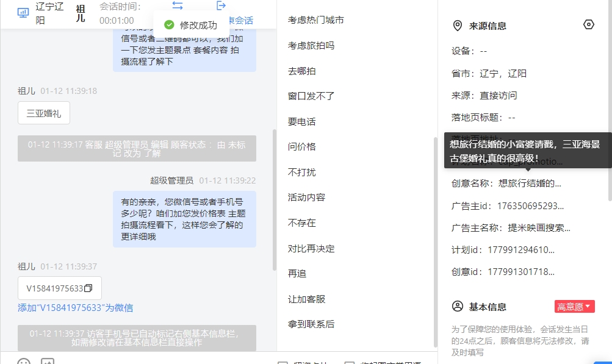This screenshot has height=364, width=612.
Task: Click the chat history scrollbar
Action: coord(275,200)
